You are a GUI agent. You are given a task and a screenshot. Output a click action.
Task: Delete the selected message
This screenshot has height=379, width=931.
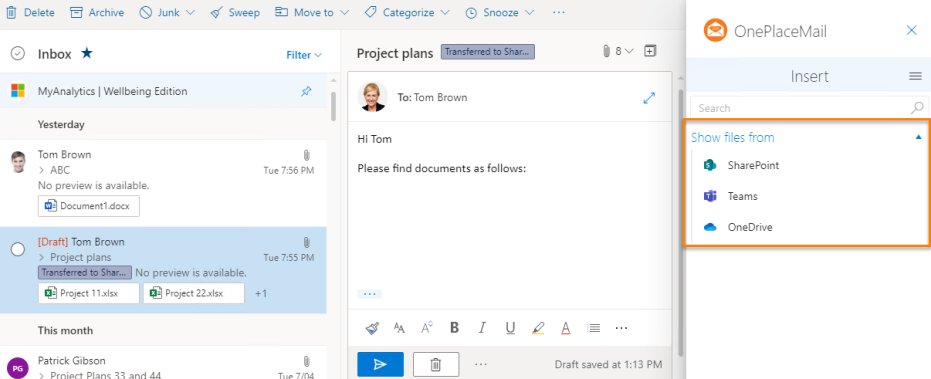[x=30, y=12]
